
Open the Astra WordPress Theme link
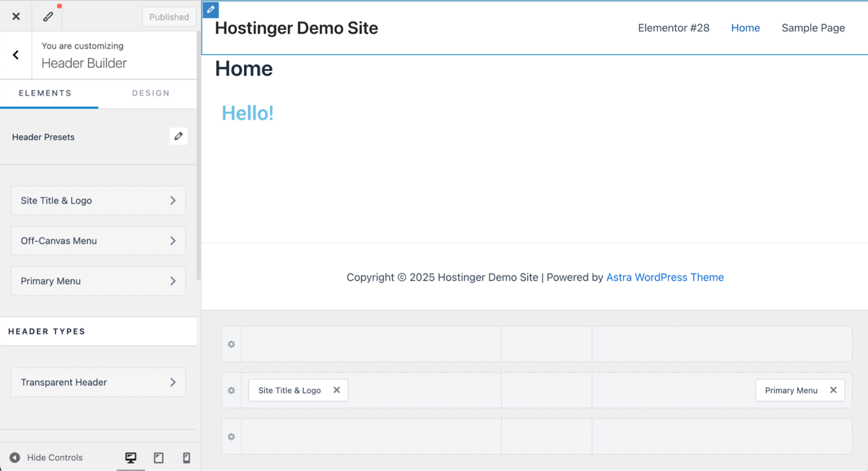click(x=665, y=277)
